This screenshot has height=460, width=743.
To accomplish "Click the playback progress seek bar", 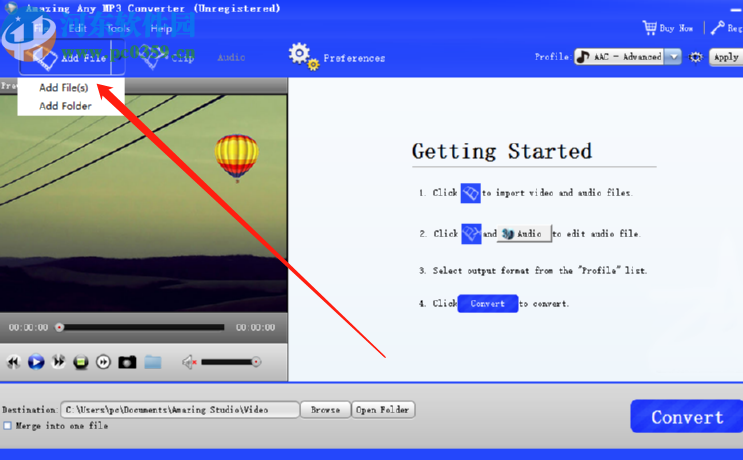I will 140,327.
